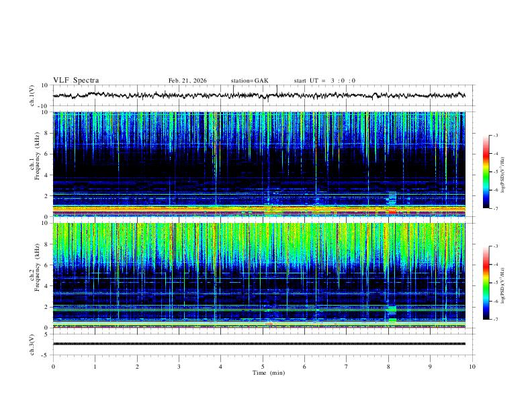The height and width of the screenshot is (411, 532).
Task: Click time axis tick label "10"
Action: click(x=472, y=367)
